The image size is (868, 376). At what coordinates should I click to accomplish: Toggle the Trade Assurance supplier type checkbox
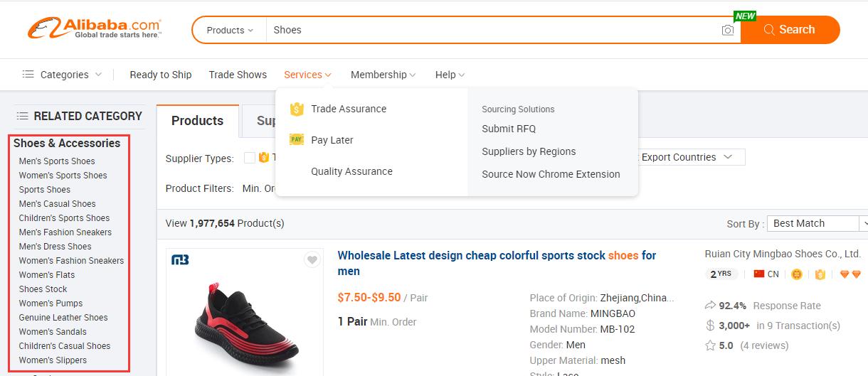(x=250, y=158)
